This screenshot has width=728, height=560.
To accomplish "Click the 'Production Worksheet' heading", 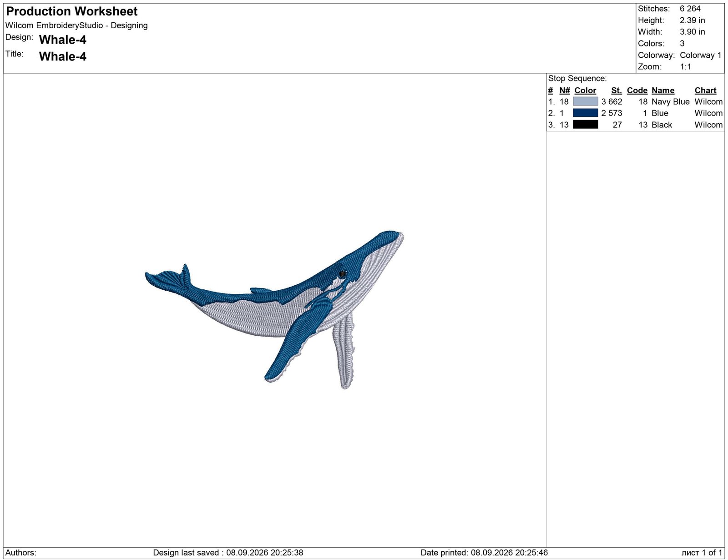I will point(72,11).
